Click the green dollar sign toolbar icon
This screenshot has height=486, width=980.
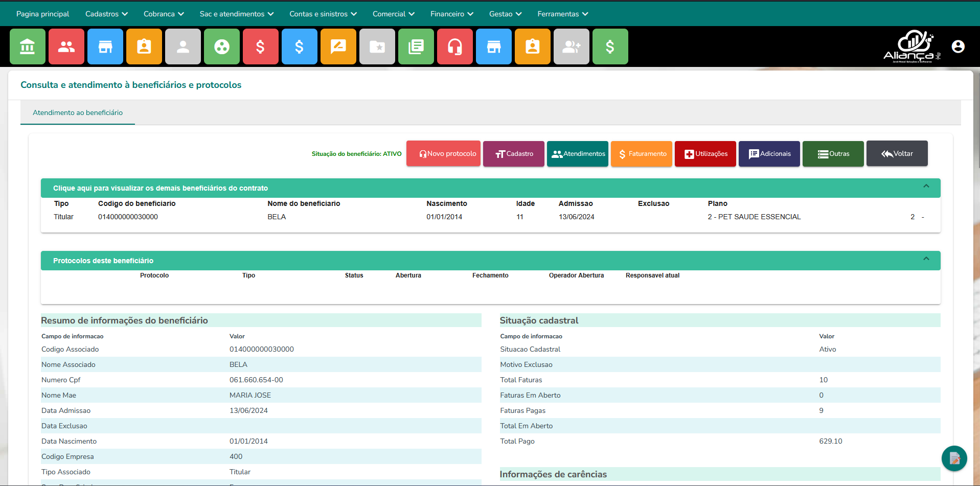coord(610,47)
